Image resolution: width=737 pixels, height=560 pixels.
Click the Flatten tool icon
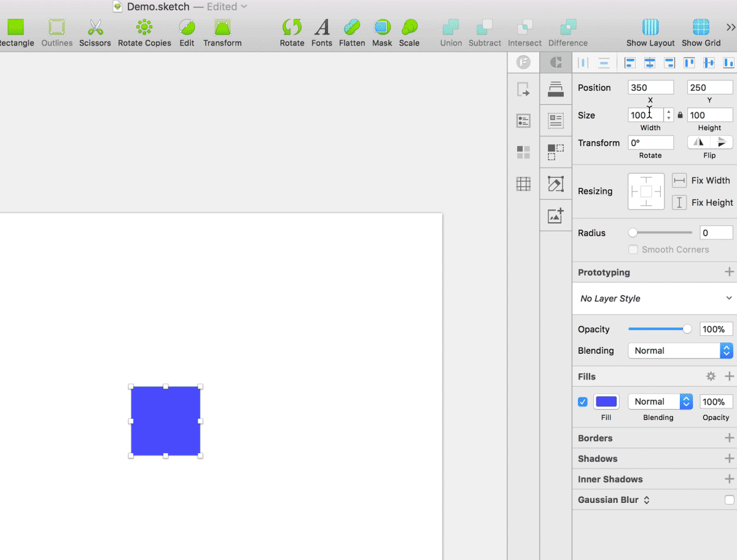tap(352, 27)
